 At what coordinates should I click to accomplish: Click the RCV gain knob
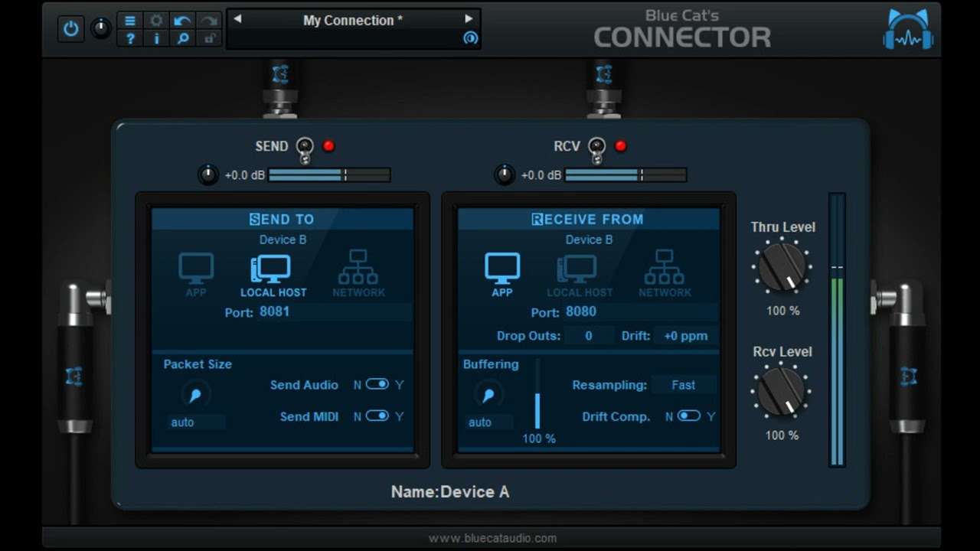[505, 175]
